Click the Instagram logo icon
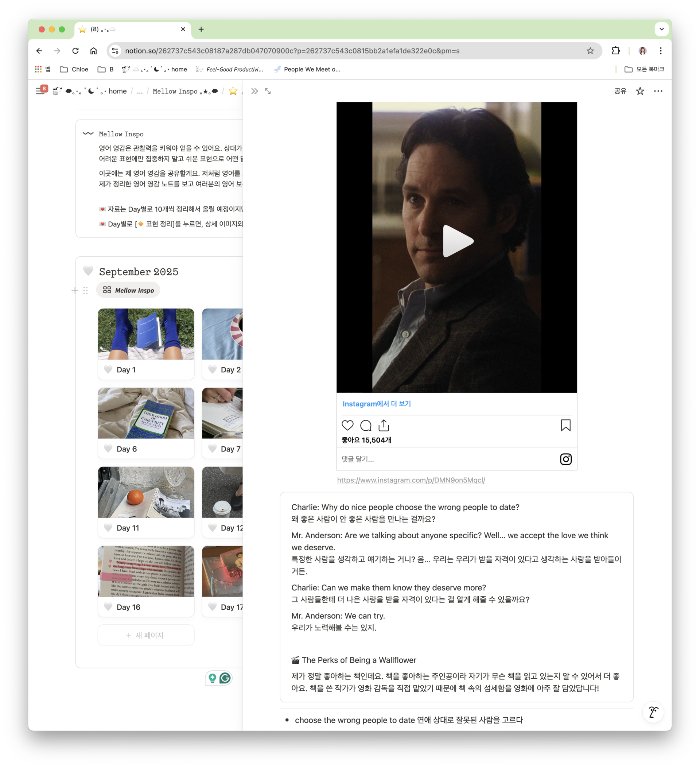 [565, 459]
